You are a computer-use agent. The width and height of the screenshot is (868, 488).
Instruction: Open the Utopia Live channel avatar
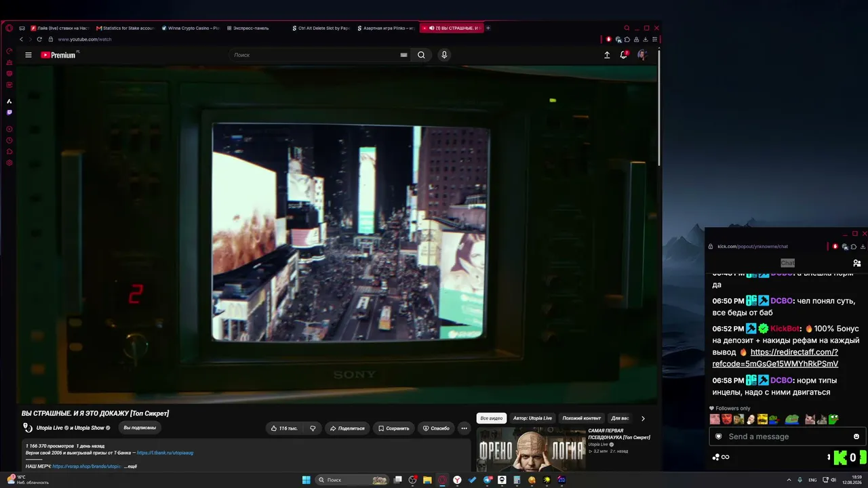28,428
